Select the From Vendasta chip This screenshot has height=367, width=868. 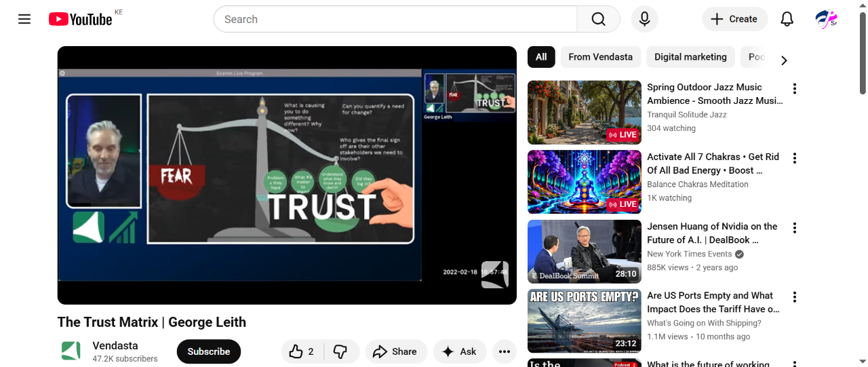coord(601,57)
